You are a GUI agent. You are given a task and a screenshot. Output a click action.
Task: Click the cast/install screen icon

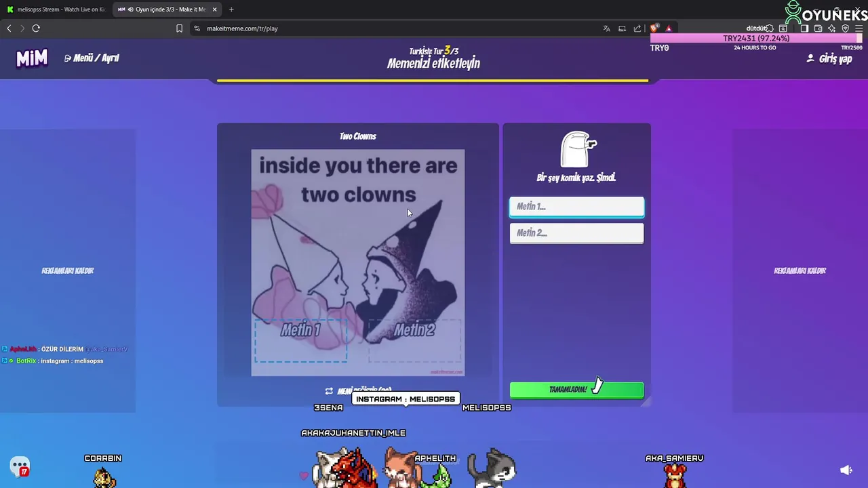click(x=622, y=28)
